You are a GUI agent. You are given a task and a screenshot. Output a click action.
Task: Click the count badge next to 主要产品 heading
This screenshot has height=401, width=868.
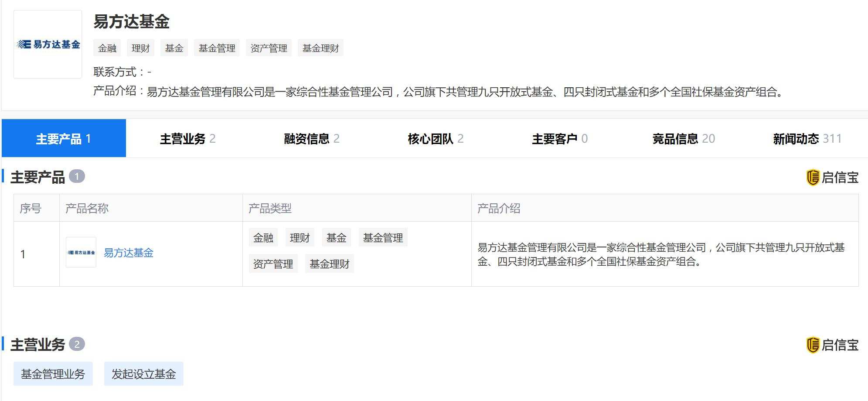coord(77,176)
